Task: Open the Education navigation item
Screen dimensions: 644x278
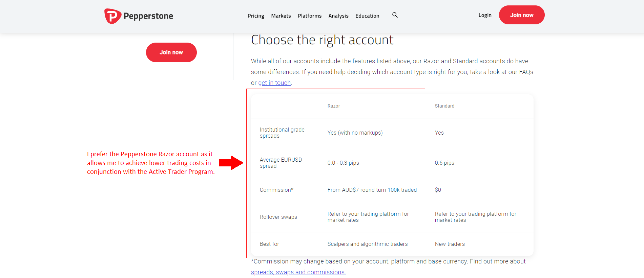Action: click(367, 16)
